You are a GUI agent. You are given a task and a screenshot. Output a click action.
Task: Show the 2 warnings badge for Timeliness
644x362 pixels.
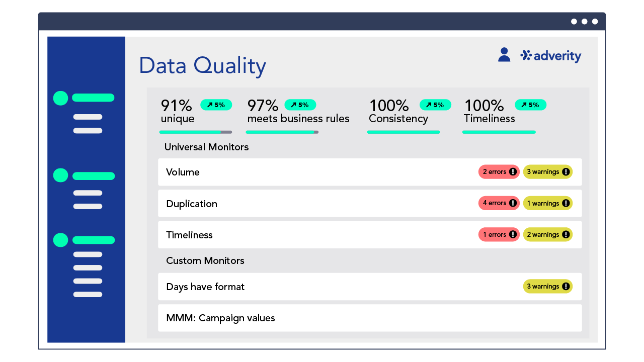(x=548, y=234)
